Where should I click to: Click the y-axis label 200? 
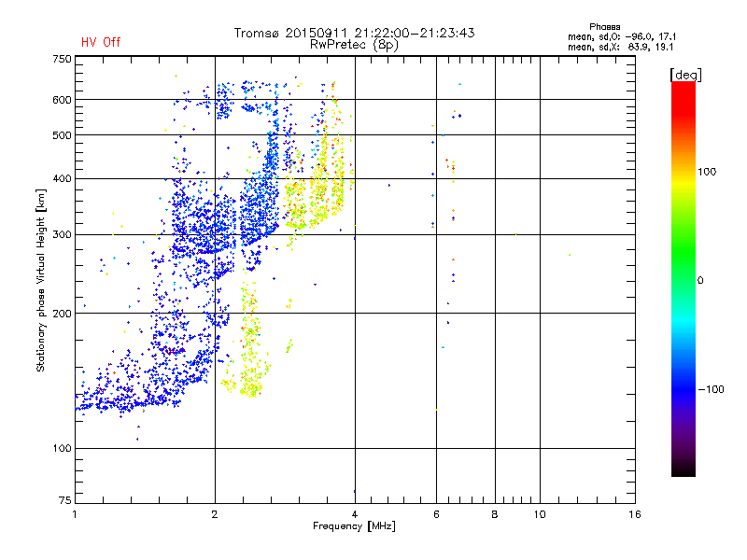point(62,314)
